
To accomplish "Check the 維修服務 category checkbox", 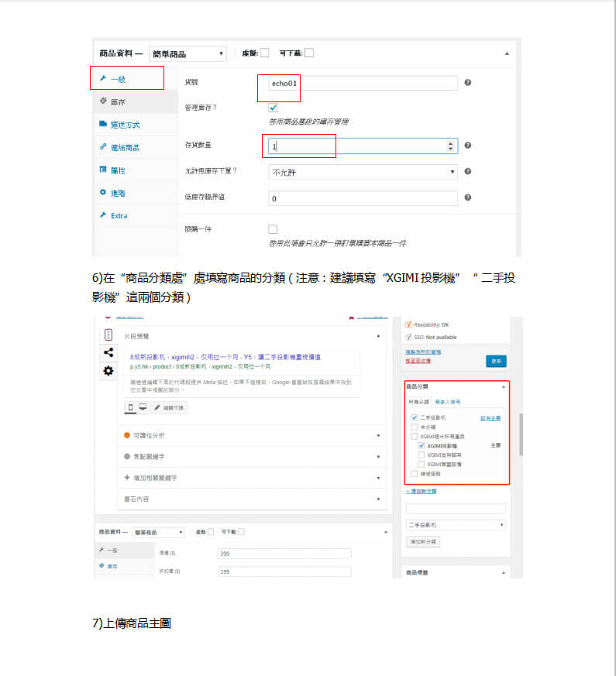I will click(414, 474).
